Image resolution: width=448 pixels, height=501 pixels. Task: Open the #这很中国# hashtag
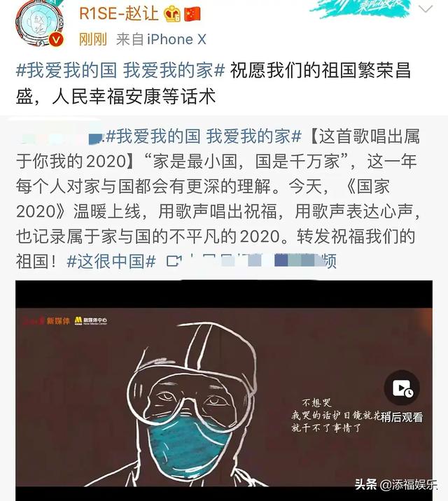point(111,261)
